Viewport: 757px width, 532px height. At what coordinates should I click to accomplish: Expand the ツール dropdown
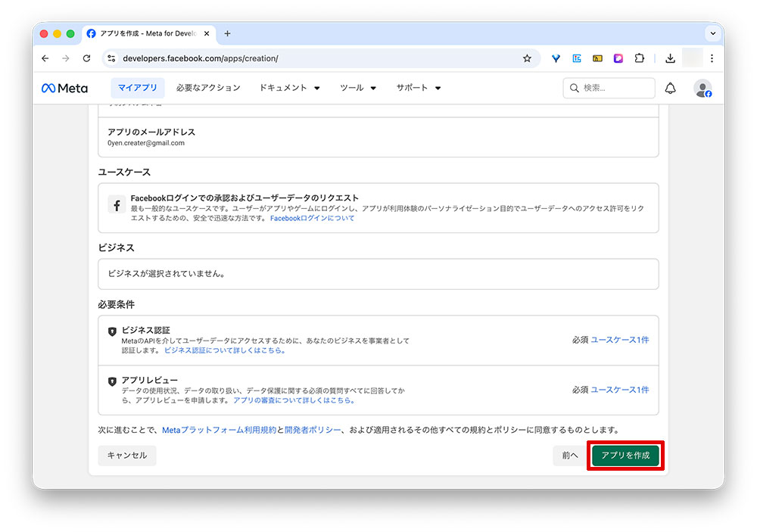coord(357,88)
